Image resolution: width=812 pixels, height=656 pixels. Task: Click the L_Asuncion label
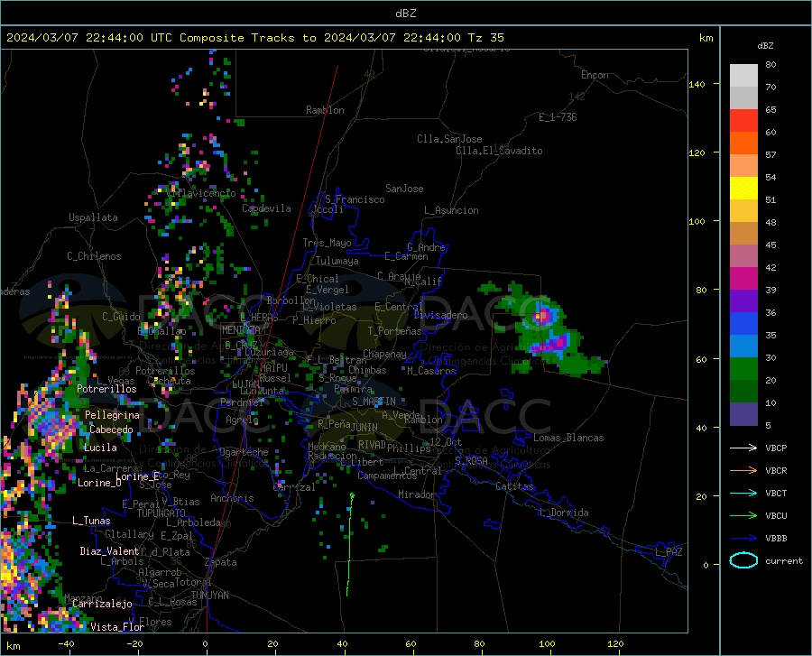(451, 210)
